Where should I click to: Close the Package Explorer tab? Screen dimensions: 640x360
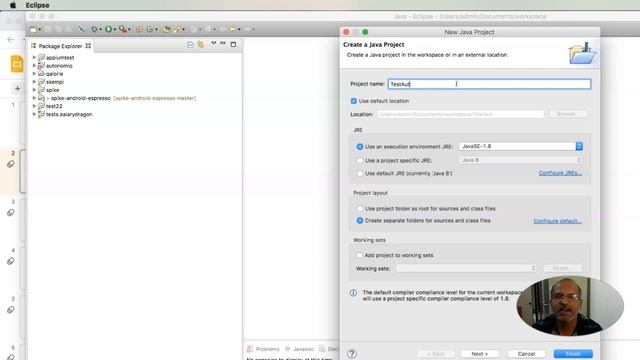[88, 46]
